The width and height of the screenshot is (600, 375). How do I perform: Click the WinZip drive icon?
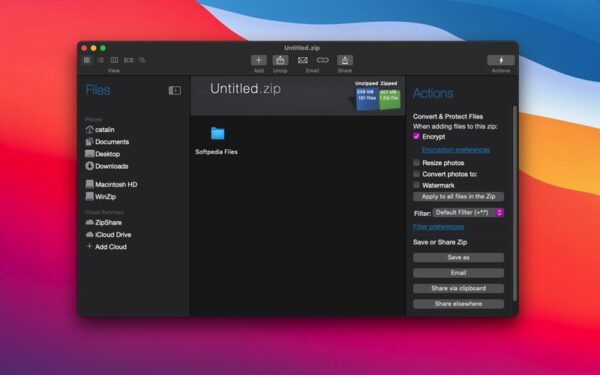[x=90, y=196]
